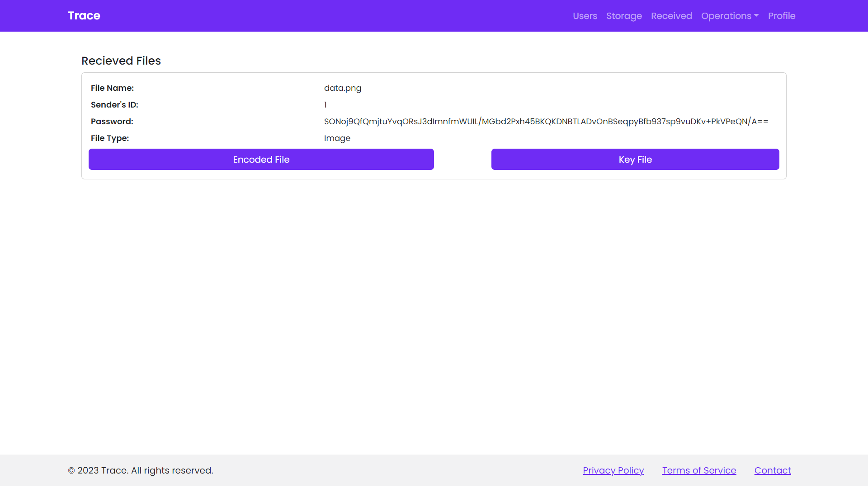Image resolution: width=868 pixels, height=488 pixels.
Task: Open the Profile page
Action: (x=782, y=16)
